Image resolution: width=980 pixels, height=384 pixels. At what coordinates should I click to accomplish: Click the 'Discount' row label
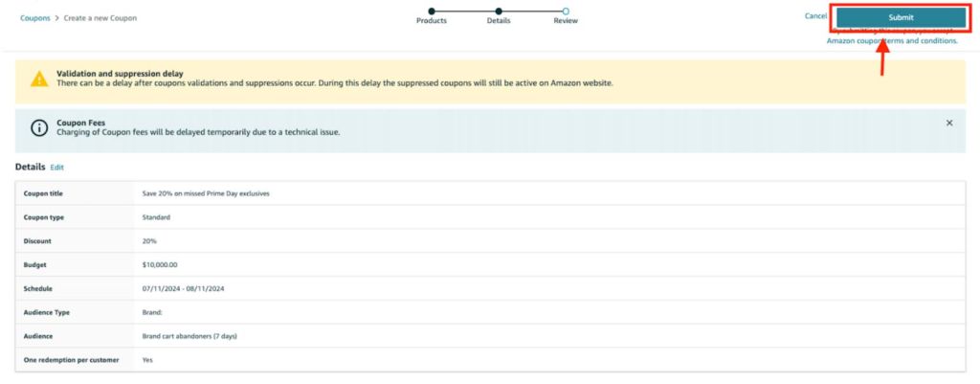37,241
